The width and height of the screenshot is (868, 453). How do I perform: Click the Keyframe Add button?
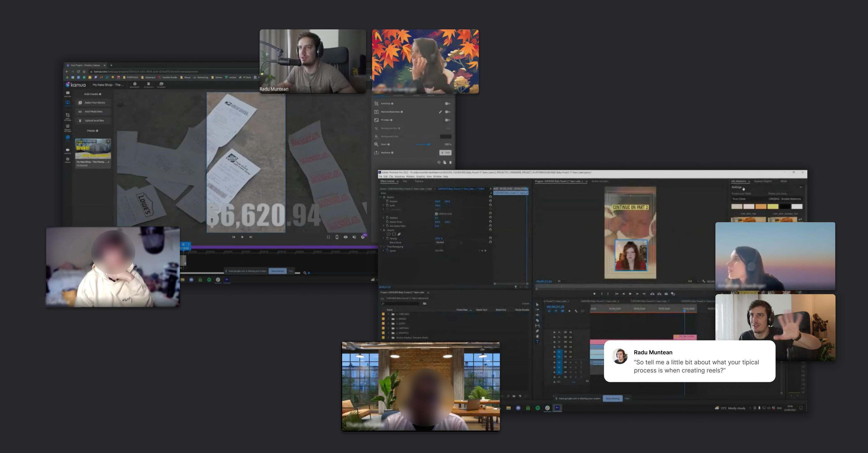tap(445, 153)
